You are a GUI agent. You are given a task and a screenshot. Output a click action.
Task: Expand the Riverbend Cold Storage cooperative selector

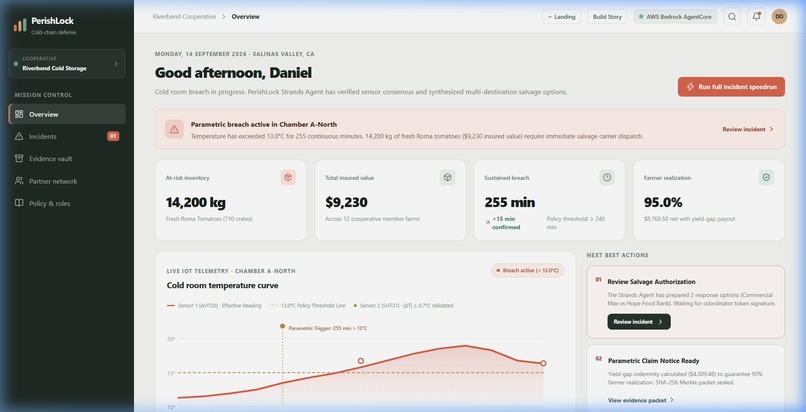coord(67,64)
